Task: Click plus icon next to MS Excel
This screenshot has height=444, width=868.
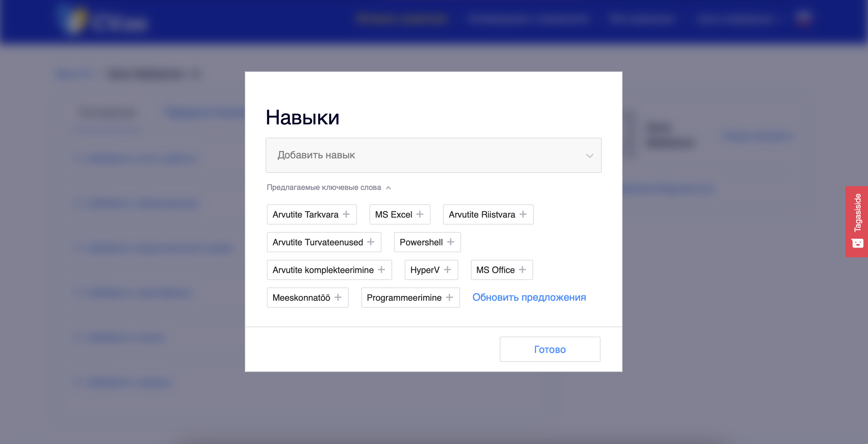Action: [x=420, y=214]
